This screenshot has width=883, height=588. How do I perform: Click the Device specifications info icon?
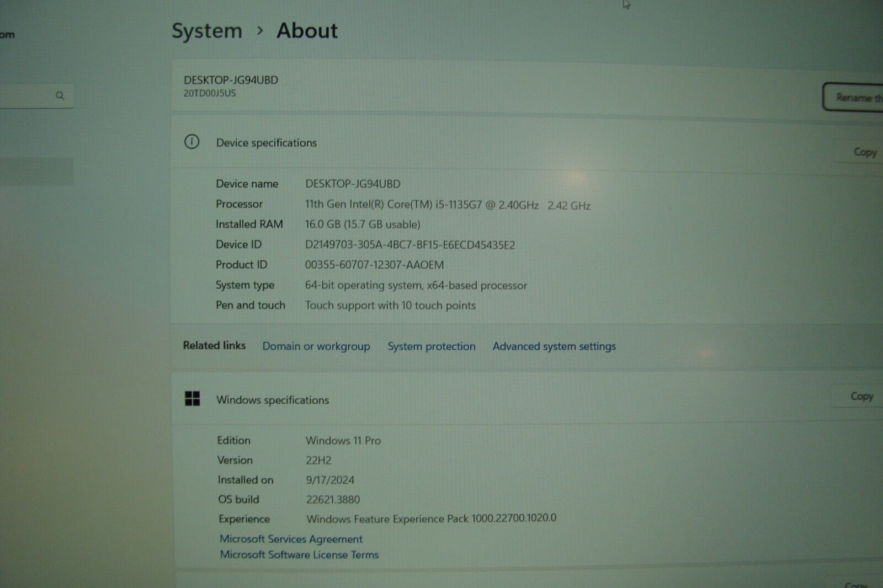coord(192,142)
